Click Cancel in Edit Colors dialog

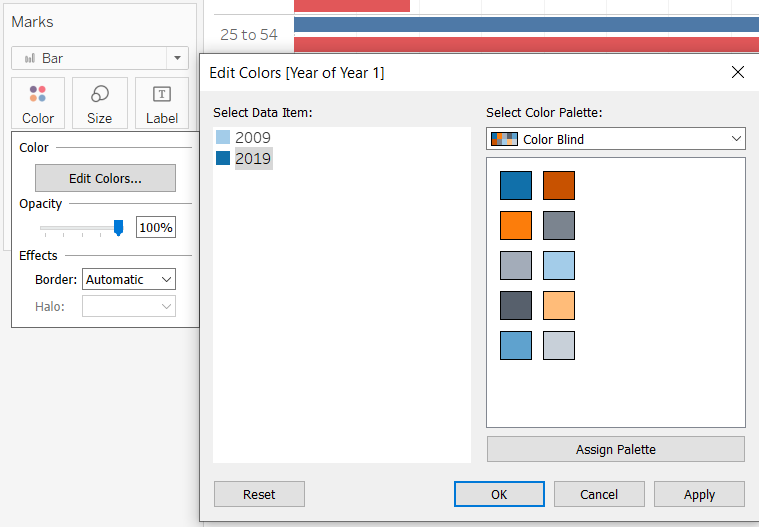point(599,494)
